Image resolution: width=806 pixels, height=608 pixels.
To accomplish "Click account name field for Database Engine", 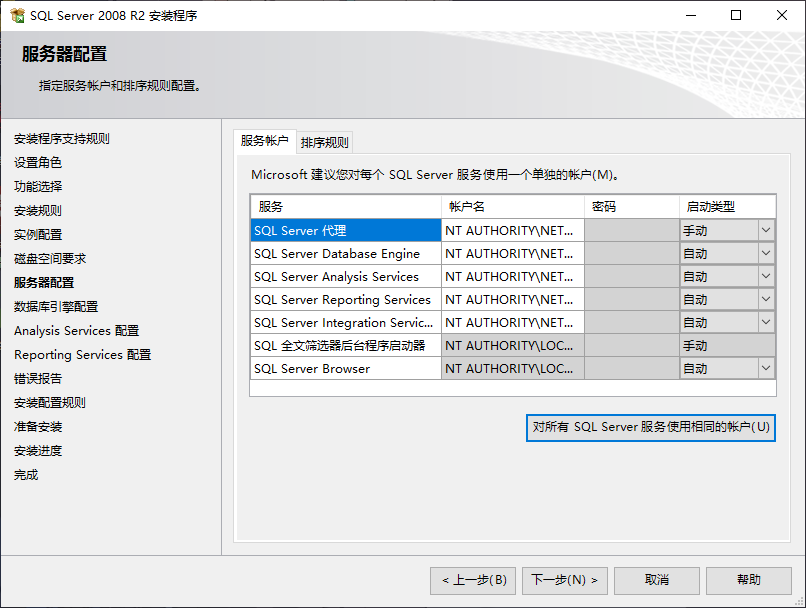I will [x=512, y=253].
